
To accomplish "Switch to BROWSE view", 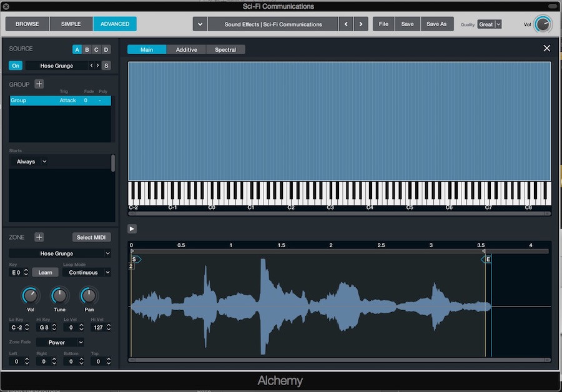I will [x=27, y=24].
